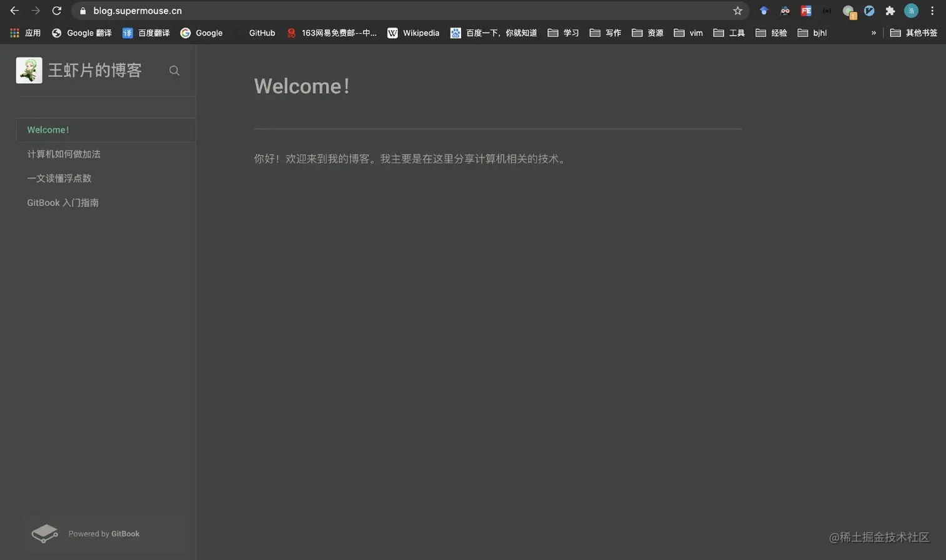This screenshot has height=560, width=946.
Task: Click the incognito-glasses extension icon
Action: pyautogui.click(x=785, y=11)
